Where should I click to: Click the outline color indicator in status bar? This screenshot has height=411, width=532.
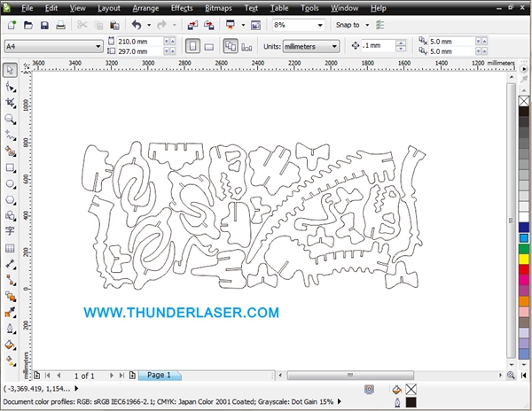411,402
